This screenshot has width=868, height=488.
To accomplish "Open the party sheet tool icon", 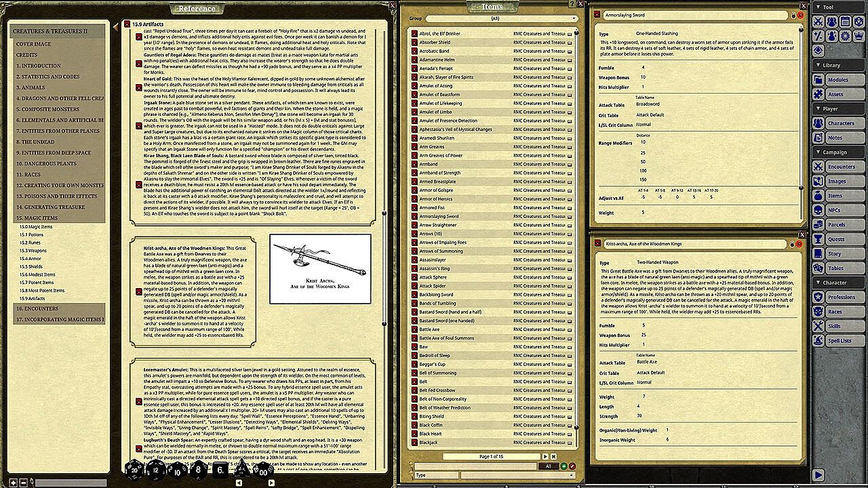I will [x=832, y=20].
